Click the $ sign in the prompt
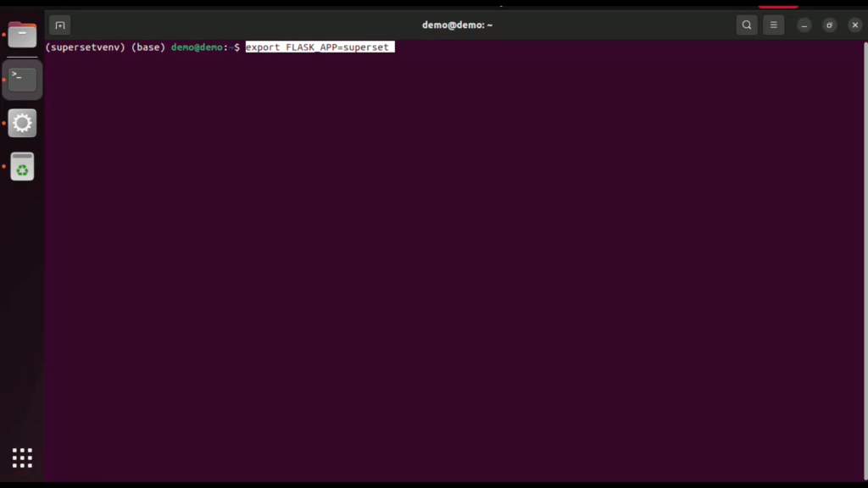The height and width of the screenshot is (488, 868). point(237,47)
